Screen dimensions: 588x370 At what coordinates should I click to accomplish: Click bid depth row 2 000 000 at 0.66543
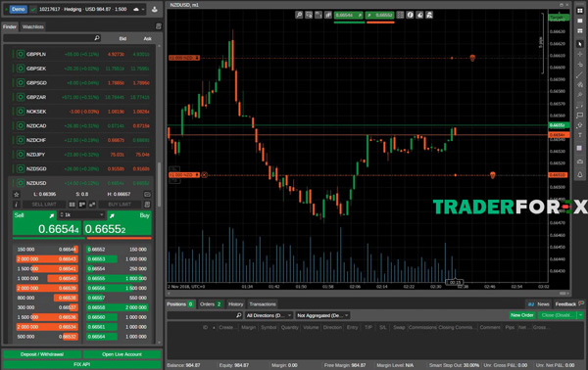tap(46, 259)
